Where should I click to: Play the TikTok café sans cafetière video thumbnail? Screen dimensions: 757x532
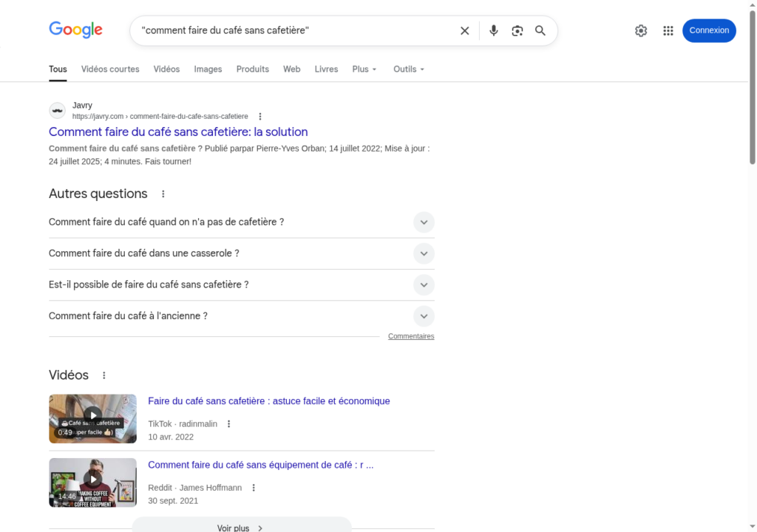[92, 418]
